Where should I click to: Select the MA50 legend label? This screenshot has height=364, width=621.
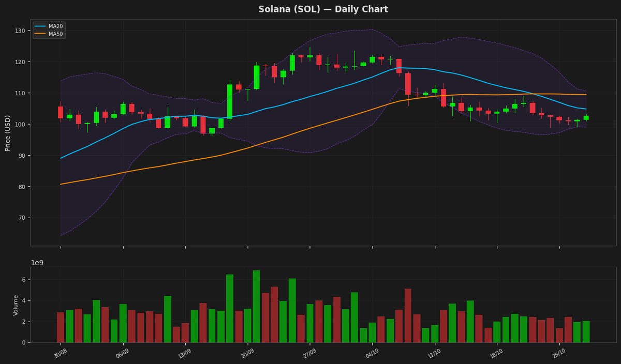coord(55,34)
